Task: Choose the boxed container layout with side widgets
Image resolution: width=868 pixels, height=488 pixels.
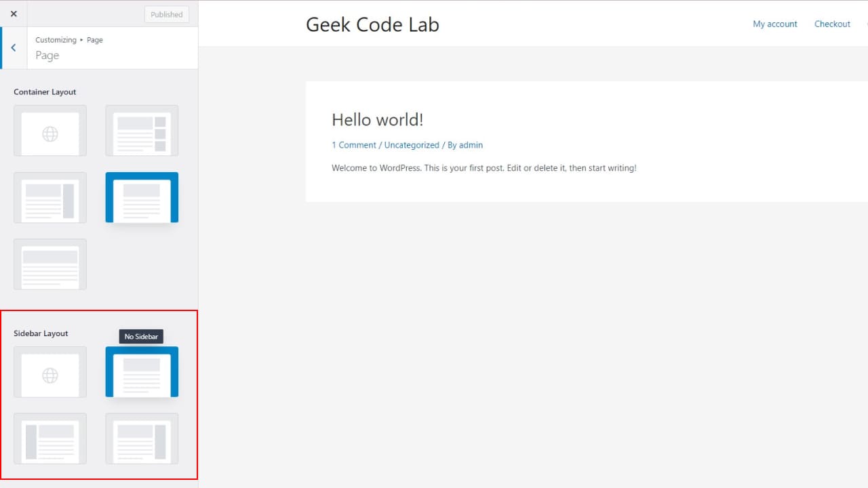Action: (141, 131)
